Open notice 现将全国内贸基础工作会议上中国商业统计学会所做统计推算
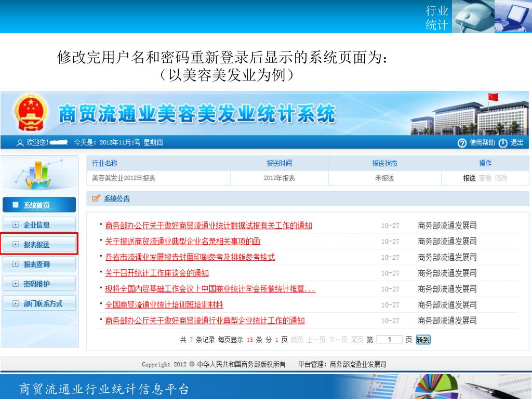 click(210, 289)
